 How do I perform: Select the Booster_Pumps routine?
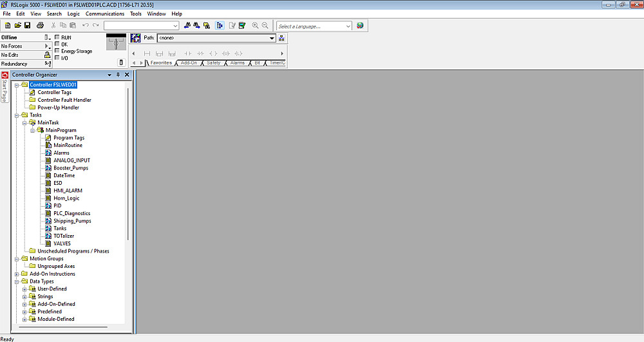point(71,168)
